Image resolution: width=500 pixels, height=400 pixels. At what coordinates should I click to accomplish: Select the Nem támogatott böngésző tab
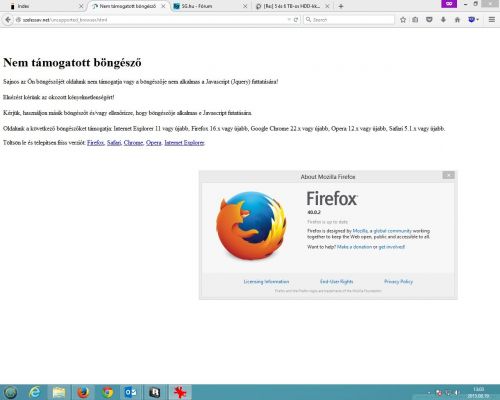pyautogui.click(x=128, y=6)
